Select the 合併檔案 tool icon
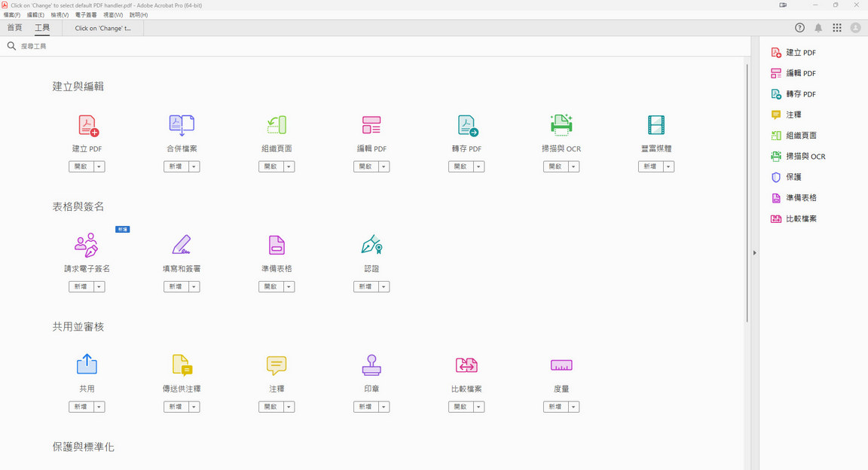This screenshot has width=868, height=470. (182, 124)
